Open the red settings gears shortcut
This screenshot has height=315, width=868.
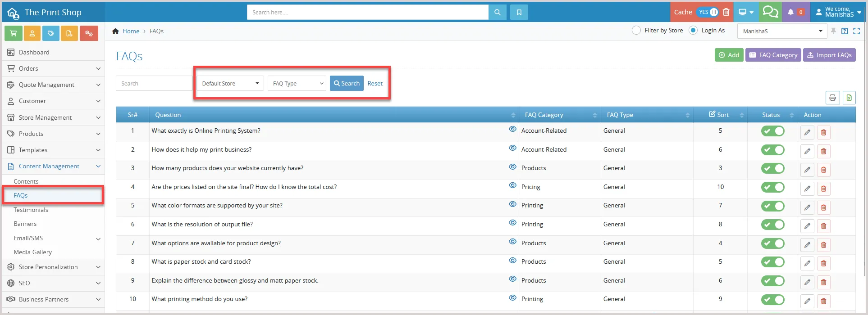[89, 33]
